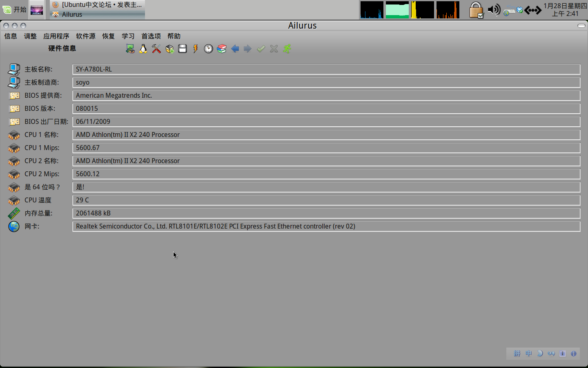Click the BIOS chip icon beside BIOS 版本
This screenshot has height=368, width=588.
[x=14, y=109]
